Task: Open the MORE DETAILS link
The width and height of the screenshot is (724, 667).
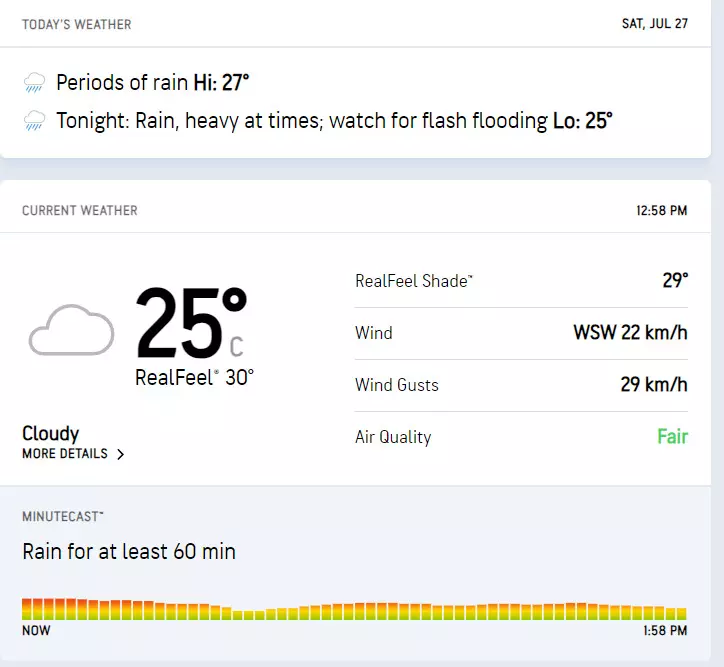Action: tap(65, 454)
